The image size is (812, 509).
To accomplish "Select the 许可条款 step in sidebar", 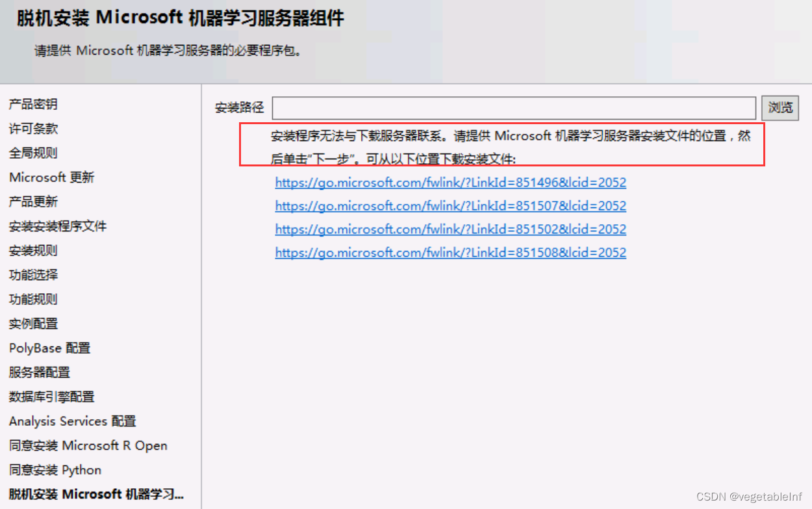I will pos(33,129).
